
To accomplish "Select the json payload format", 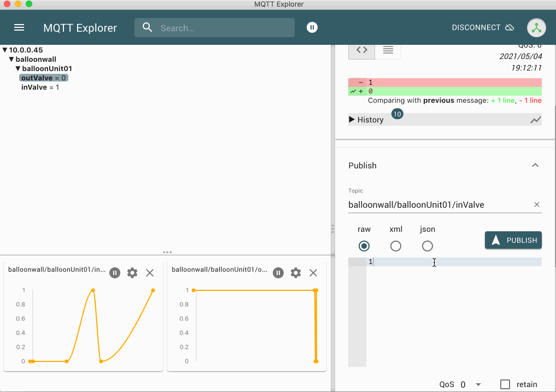I will [x=428, y=246].
